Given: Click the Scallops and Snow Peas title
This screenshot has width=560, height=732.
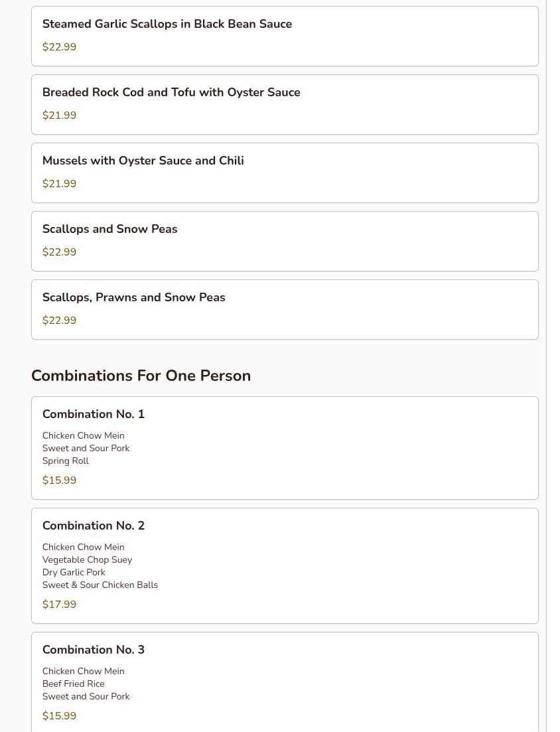Looking at the screenshot, I should point(109,229).
